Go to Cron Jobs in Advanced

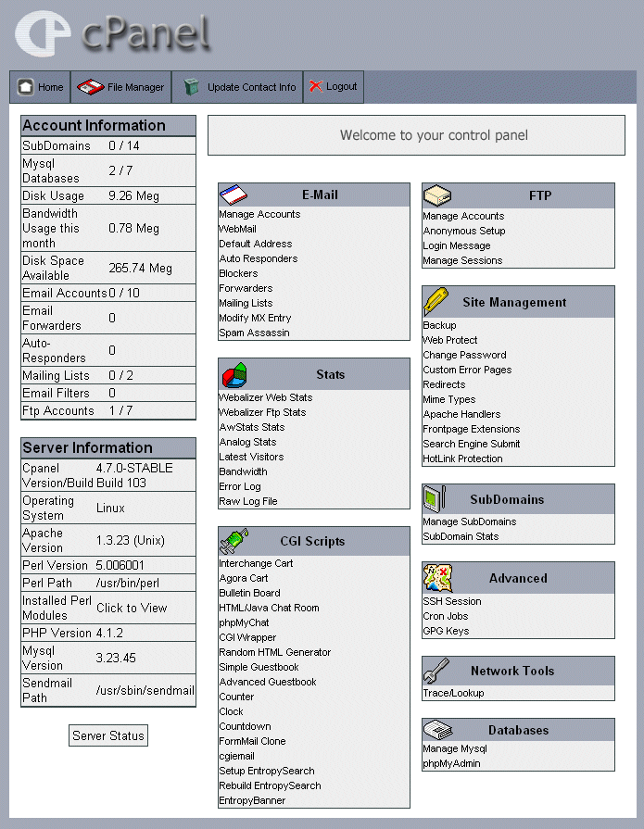446,616
